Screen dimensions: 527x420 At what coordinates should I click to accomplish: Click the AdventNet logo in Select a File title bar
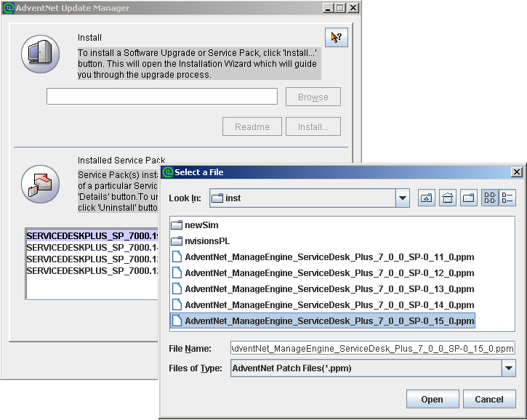168,172
